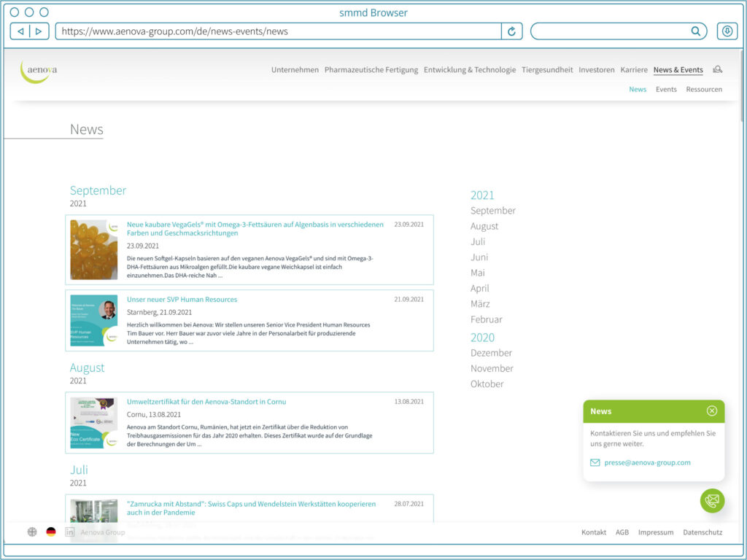
Task: Open the VegaGels Omega-3 news article
Action: 255,228
